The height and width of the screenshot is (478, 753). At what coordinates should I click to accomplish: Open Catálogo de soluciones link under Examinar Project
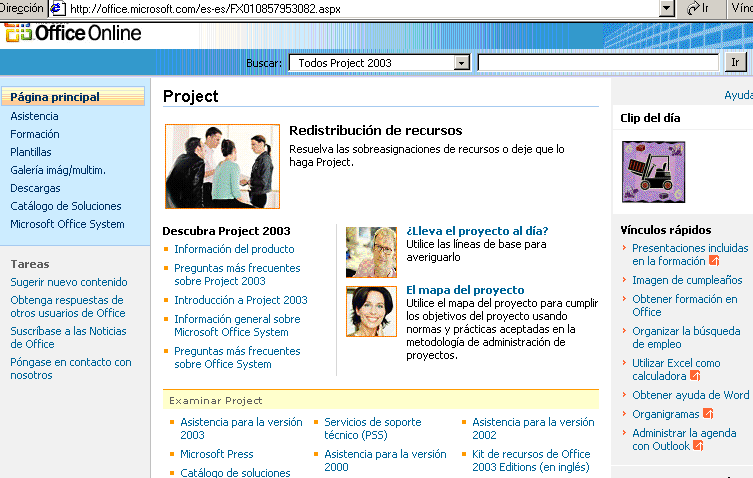pos(235,473)
